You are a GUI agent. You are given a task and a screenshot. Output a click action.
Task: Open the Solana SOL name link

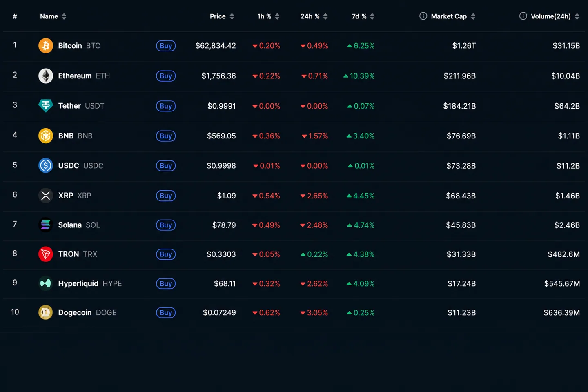(x=79, y=225)
